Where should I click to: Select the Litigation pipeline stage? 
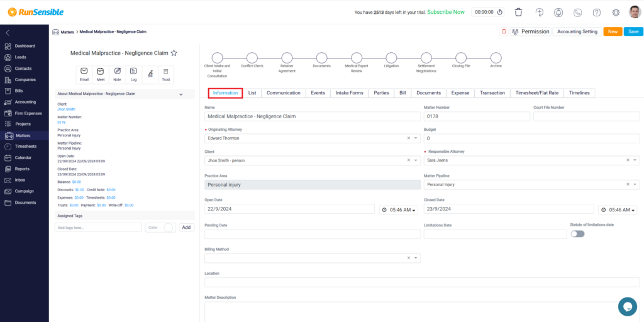(391, 57)
